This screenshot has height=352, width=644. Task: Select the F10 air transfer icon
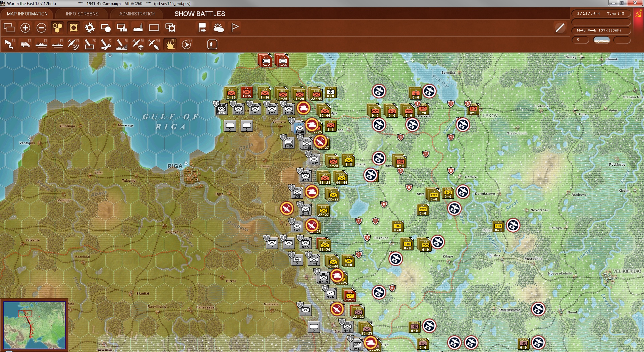click(x=154, y=45)
